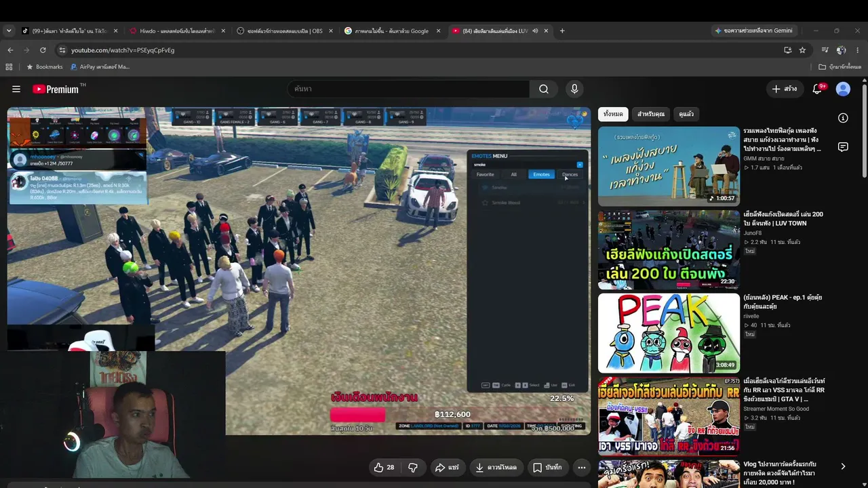
Task: View site information icon in address bar
Action: pos(62,50)
